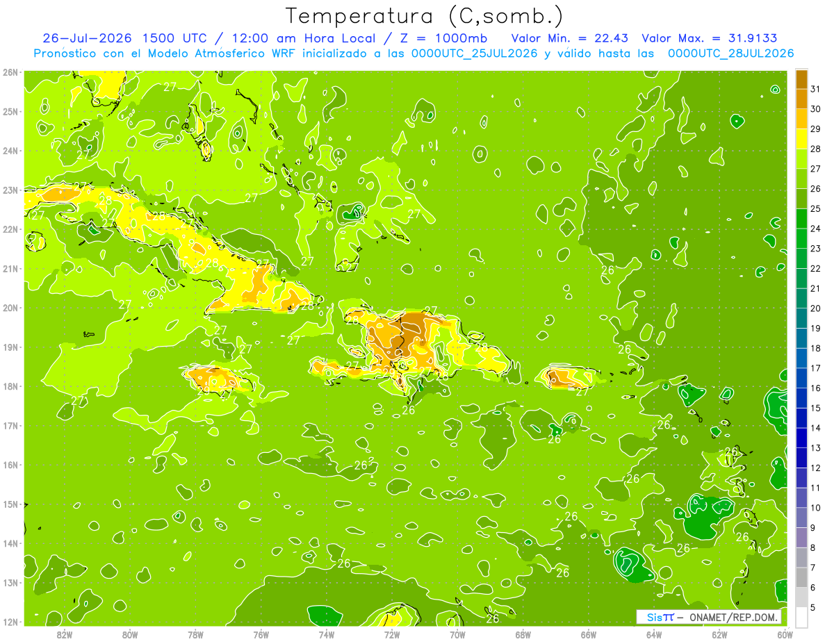
Task: Click the 18N latitude axis label
Action: coord(10,386)
